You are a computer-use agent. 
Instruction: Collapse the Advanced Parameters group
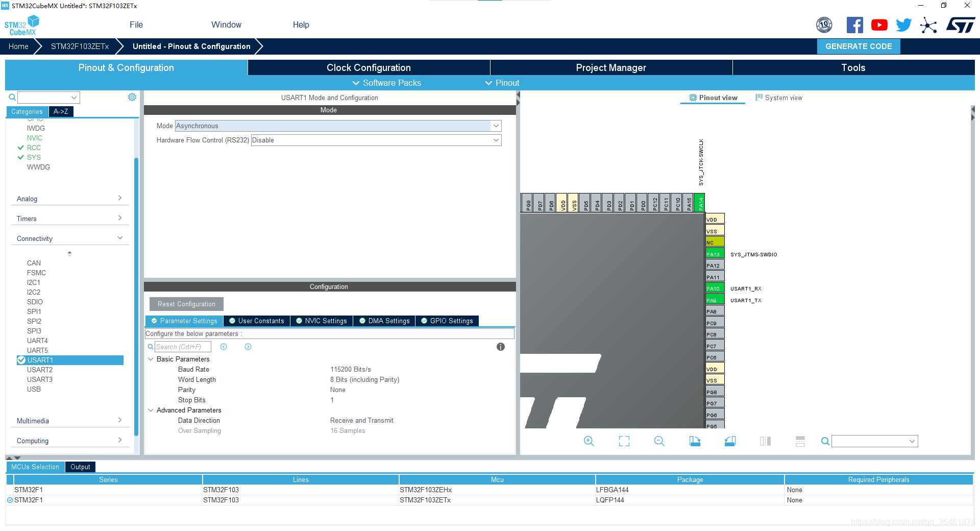pos(151,410)
